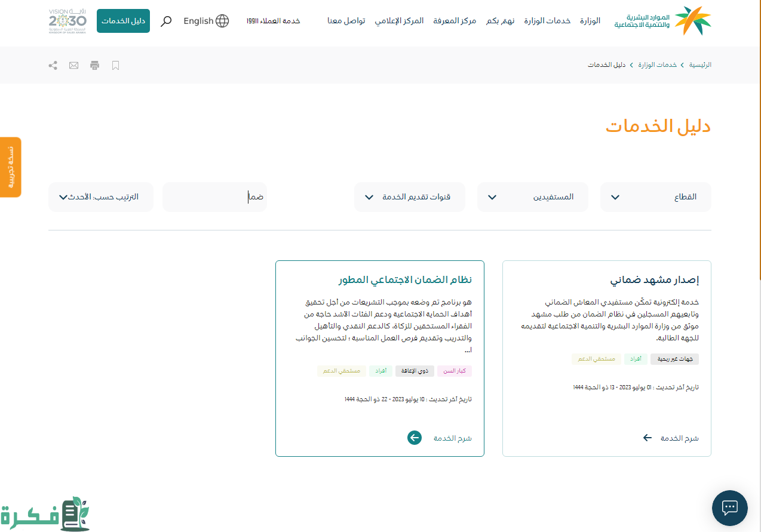Click the teal دليل الخدمات button
The image size is (761, 532).
pyautogui.click(x=123, y=21)
